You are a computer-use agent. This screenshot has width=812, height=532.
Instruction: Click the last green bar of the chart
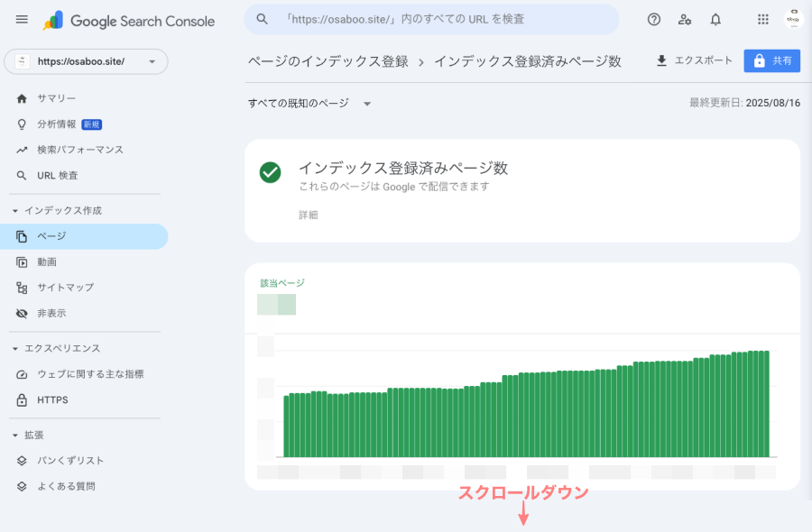pyautogui.click(x=766, y=404)
